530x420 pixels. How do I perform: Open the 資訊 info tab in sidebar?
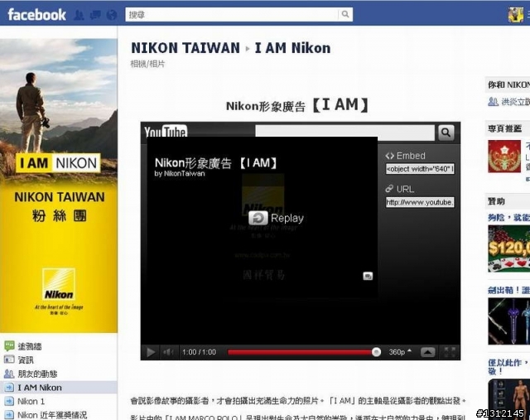coord(26,360)
